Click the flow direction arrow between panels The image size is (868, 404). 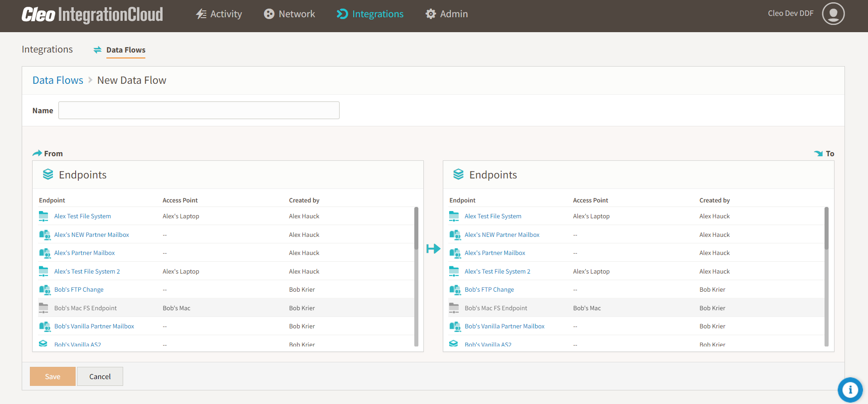click(433, 249)
